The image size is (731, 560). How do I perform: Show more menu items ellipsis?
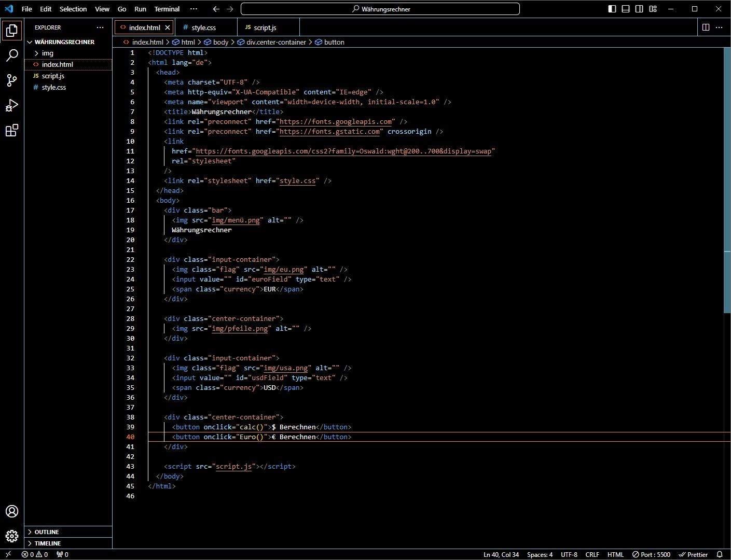(194, 9)
